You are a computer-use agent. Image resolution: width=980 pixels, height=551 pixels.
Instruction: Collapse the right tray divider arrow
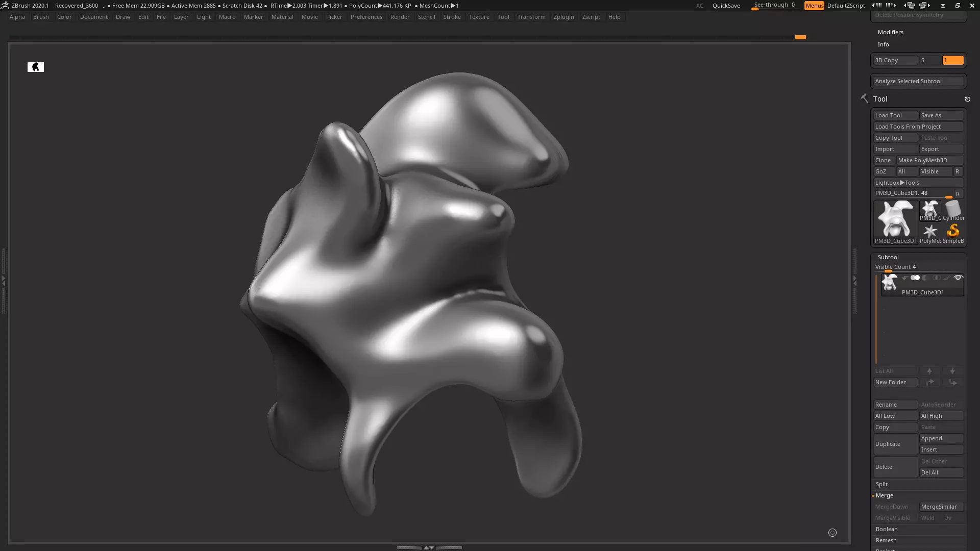click(855, 280)
